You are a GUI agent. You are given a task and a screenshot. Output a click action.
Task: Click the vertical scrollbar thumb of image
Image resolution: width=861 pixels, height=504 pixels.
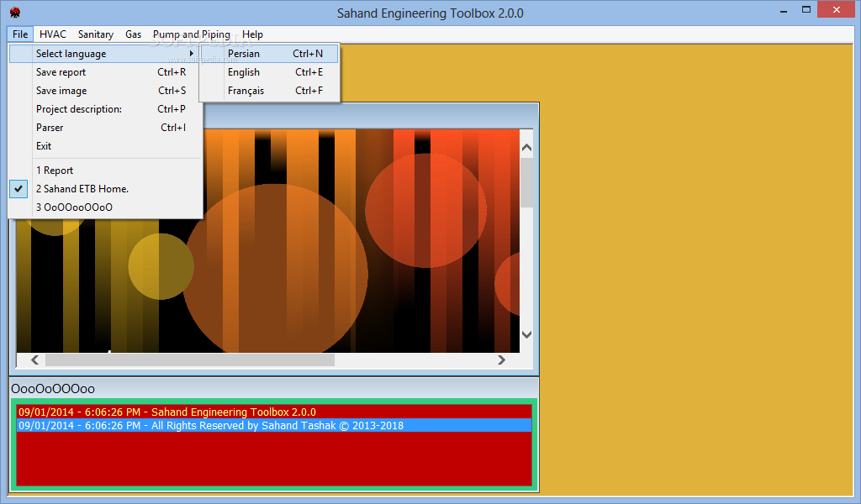(526, 182)
